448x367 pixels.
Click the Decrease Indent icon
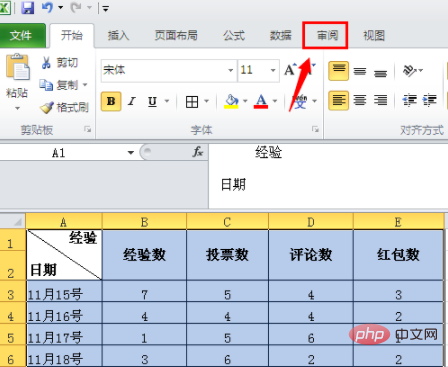click(410, 100)
